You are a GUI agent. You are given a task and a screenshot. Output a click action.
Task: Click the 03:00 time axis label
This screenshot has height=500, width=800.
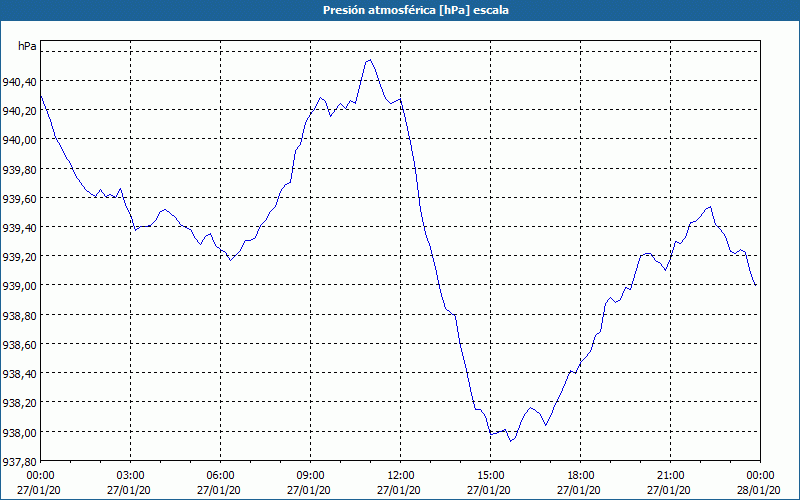click(x=131, y=476)
